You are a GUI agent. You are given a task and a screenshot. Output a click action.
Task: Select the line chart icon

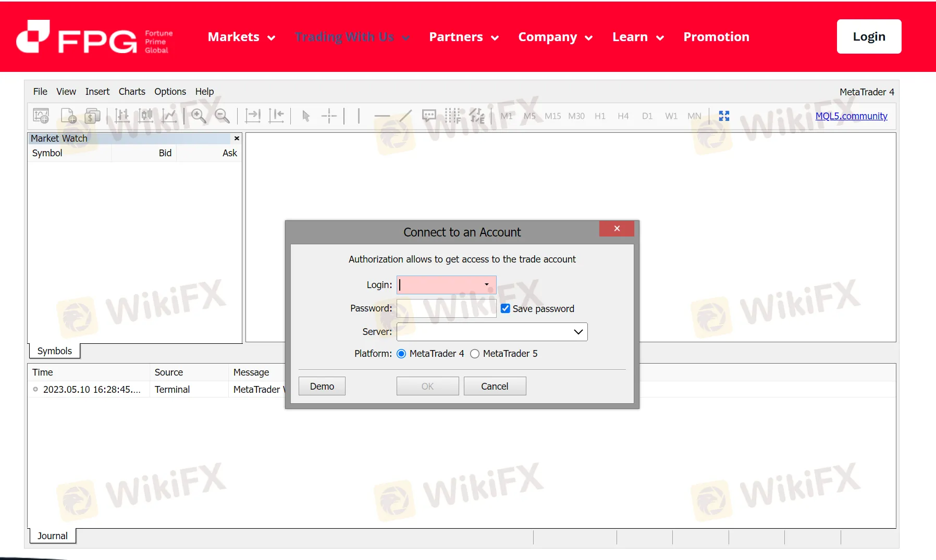(169, 116)
